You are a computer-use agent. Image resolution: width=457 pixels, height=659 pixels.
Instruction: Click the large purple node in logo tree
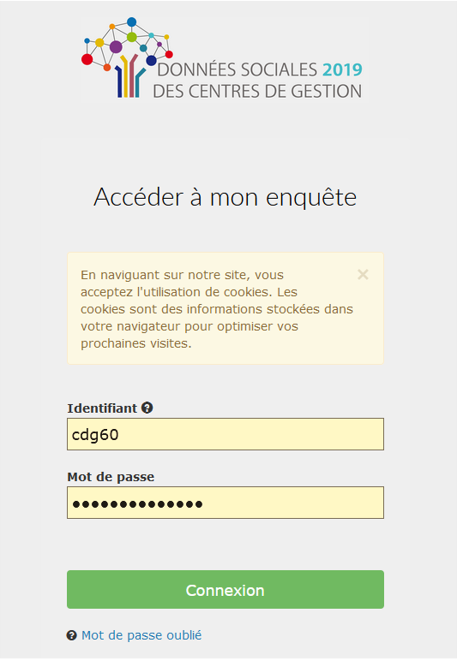(116, 47)
